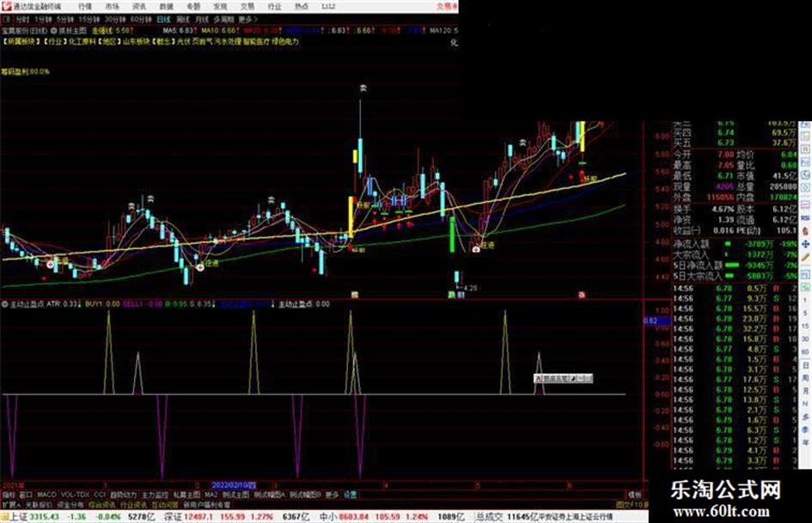Switch to the 私募主图 indicator tab
This screenshot has height=523, width=812.
pos(186,495)
